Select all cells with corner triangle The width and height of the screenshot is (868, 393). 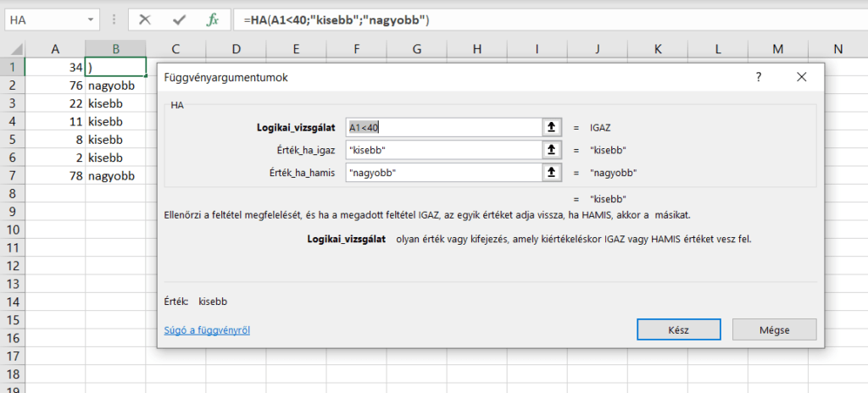[x=13, y=49]
